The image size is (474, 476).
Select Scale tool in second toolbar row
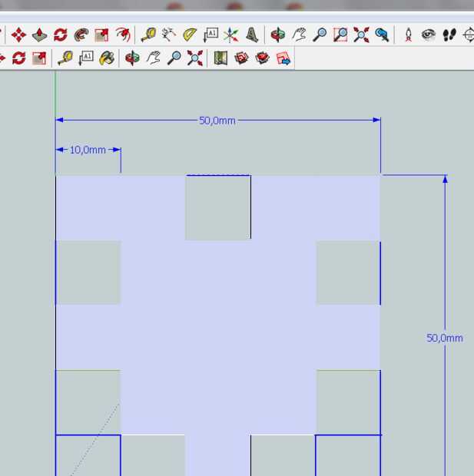39,58
